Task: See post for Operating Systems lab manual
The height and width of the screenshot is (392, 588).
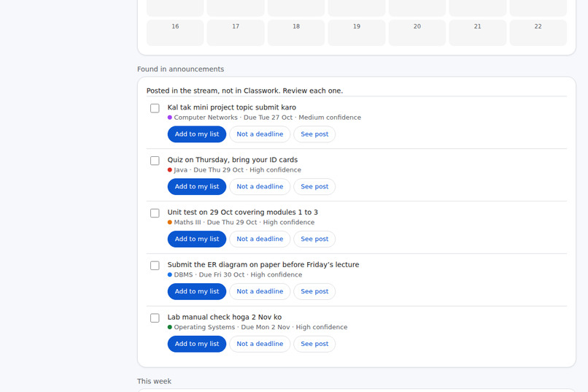Action: [x=314, y=344]
